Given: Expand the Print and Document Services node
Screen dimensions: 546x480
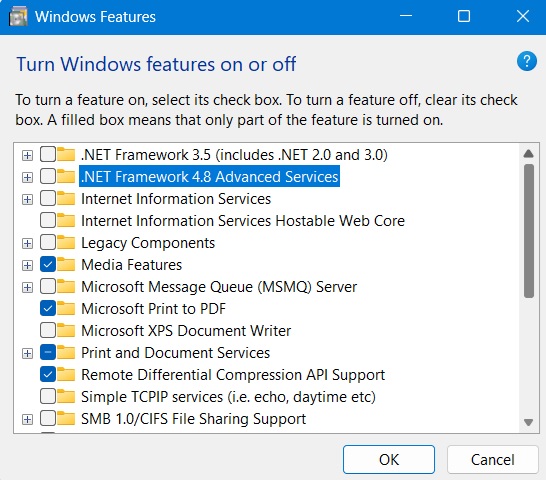Looking at the screenshot, I should click(27, 354).
